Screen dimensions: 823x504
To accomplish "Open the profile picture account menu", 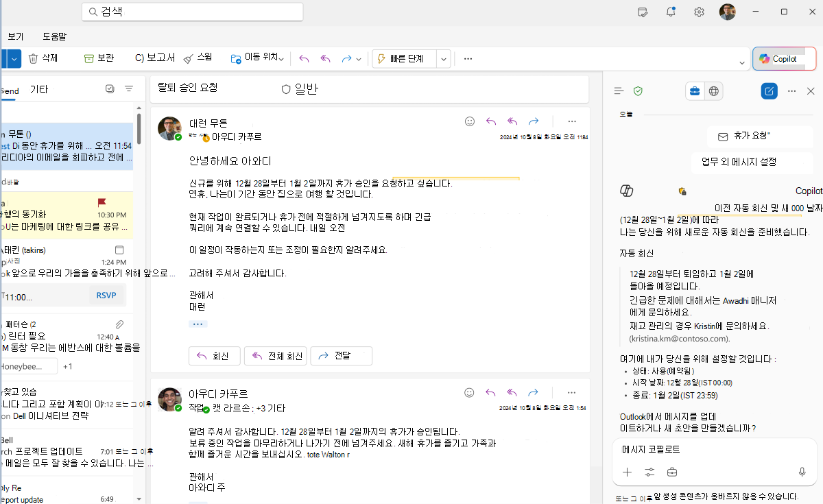I will (x=728, y=12).
